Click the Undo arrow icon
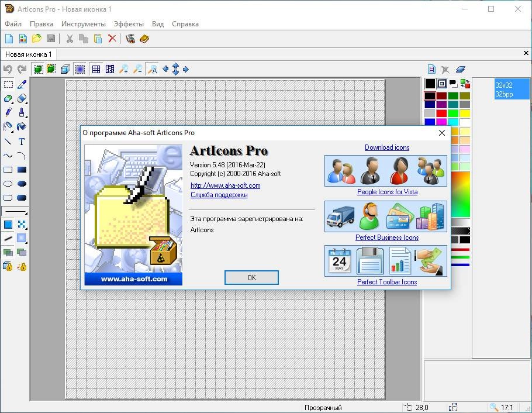The width and height of the screenshot is (532, 413). (x=8, y=69)
